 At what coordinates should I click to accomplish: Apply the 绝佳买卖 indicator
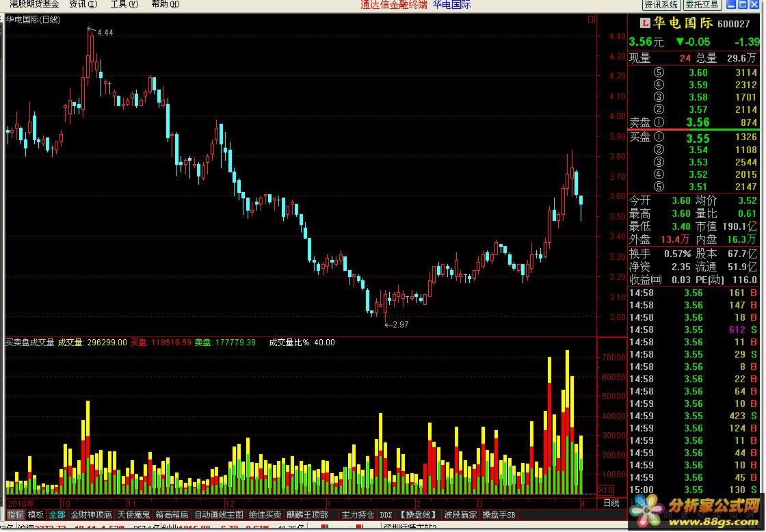pyautogui.click(x=265, y=515)
